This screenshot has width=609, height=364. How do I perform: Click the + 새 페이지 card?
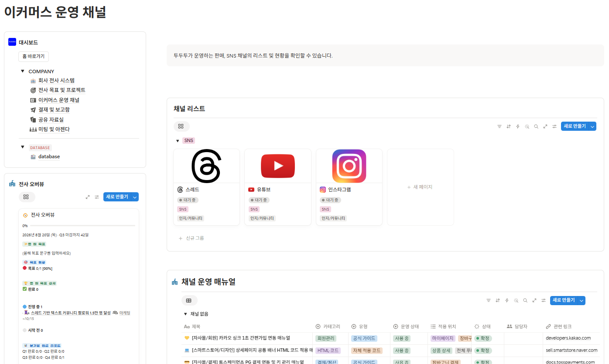point(421,187)
